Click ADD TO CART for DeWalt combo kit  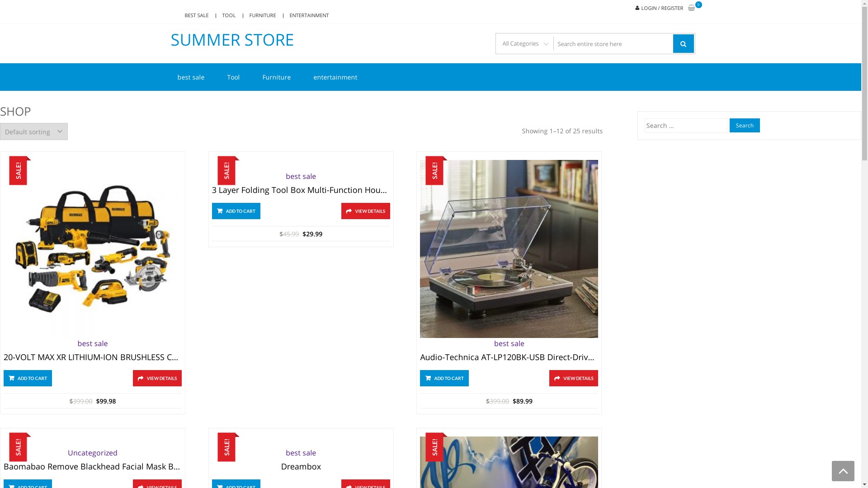tap(28, 378)
